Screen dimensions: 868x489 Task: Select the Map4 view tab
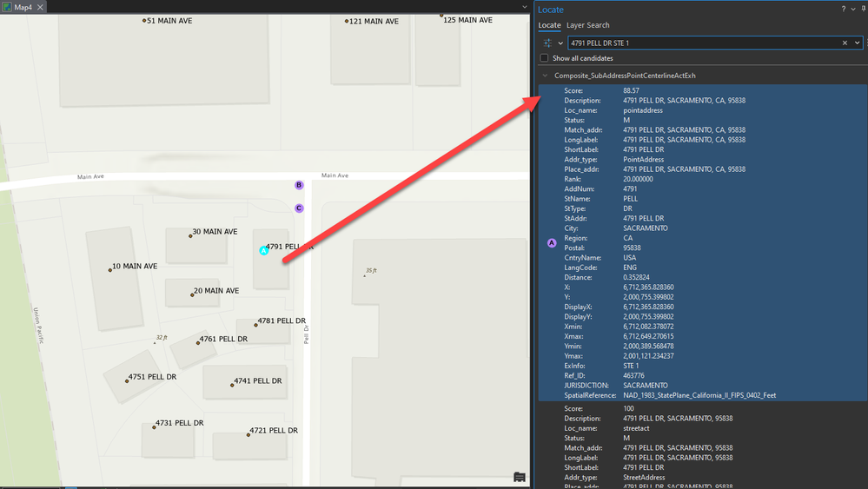pos(23,7)
